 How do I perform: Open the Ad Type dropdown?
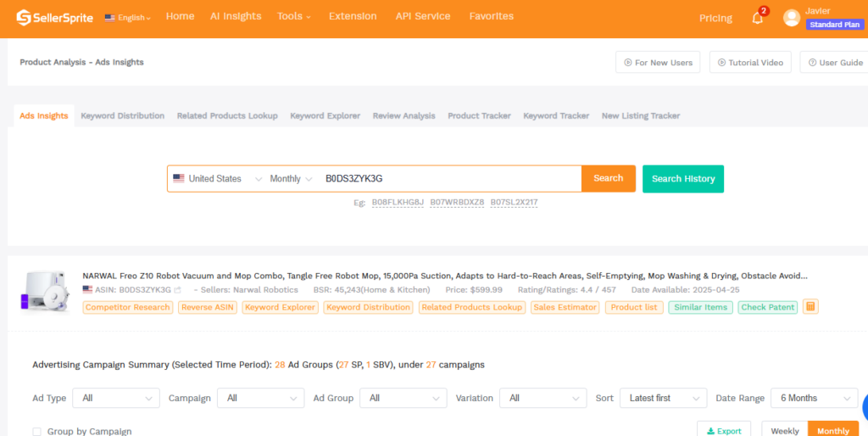click(115, 398)
